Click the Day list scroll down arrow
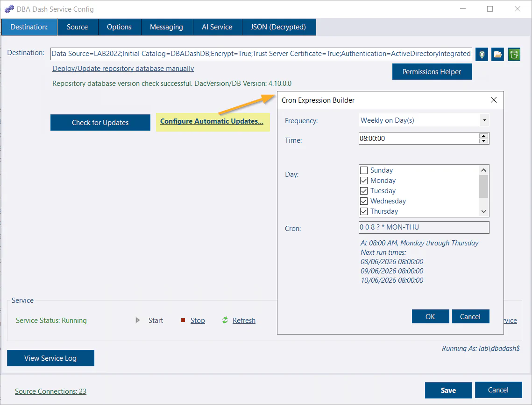Screen dimensions: 532x405 coord(483,211)
